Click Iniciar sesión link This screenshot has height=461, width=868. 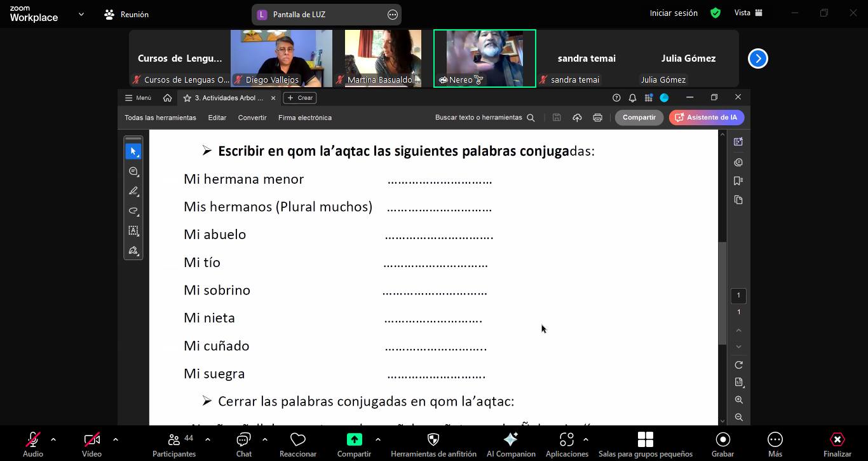tap(674, 13)
